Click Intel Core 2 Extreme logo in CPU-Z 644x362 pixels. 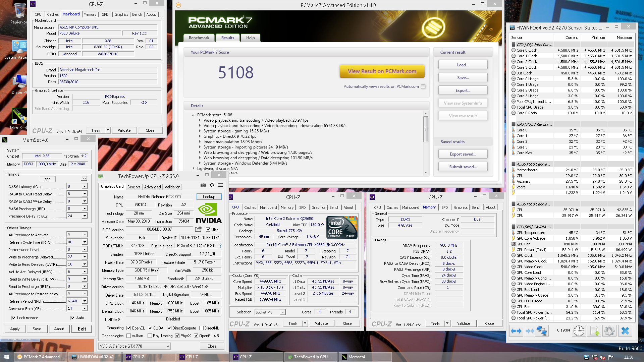click(x=342, y=227)
